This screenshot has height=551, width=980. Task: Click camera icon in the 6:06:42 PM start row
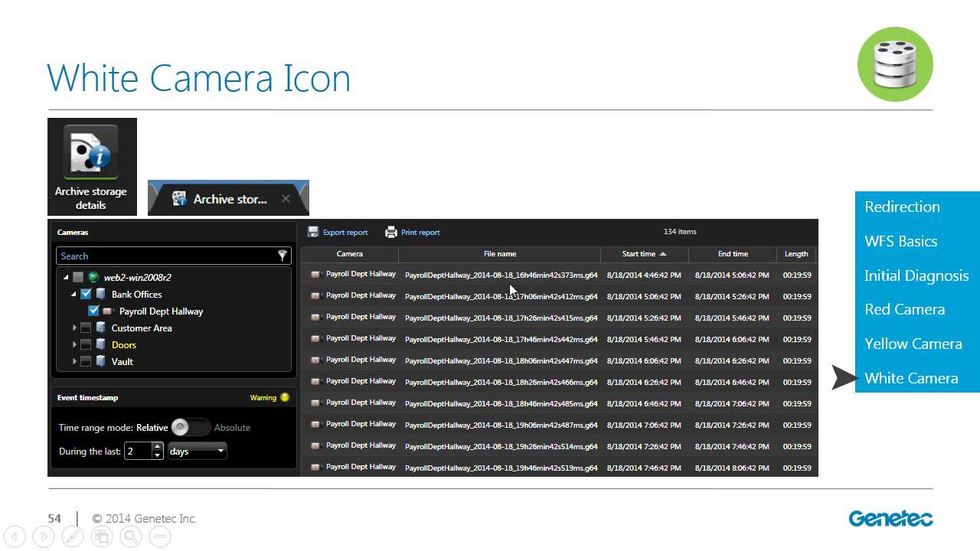pyautogui.click(x=315, y=360)
